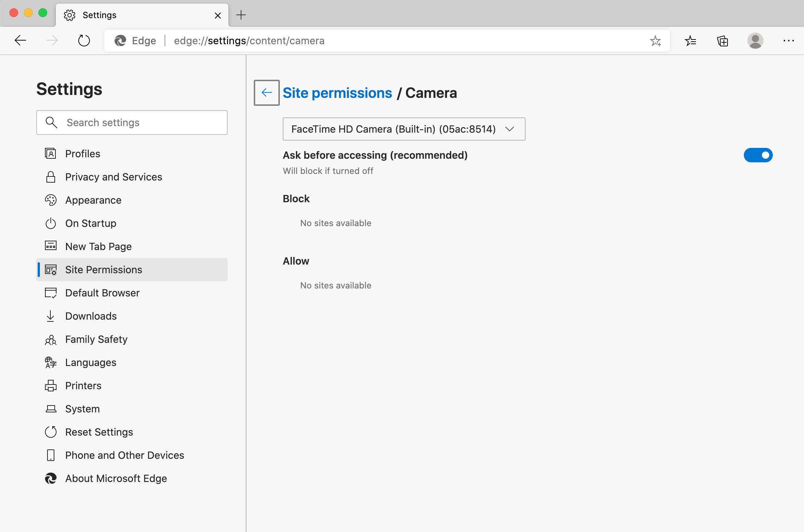Open Privacy and Services settings

click(113, 177)
